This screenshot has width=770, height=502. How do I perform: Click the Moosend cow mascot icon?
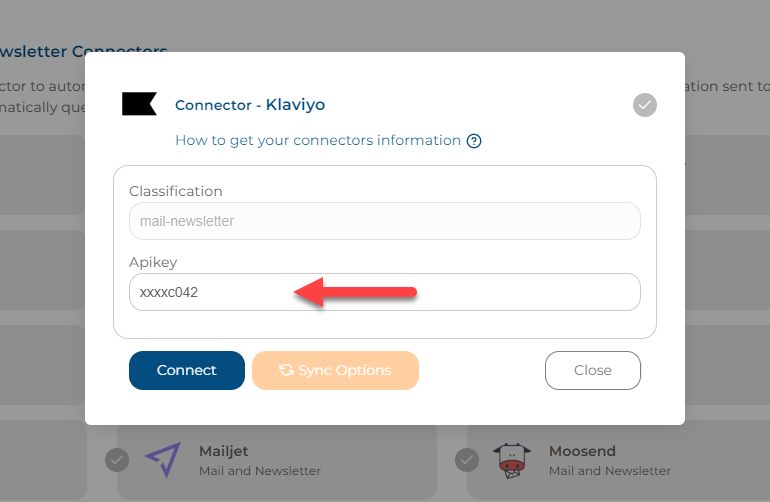click(512, 460)
